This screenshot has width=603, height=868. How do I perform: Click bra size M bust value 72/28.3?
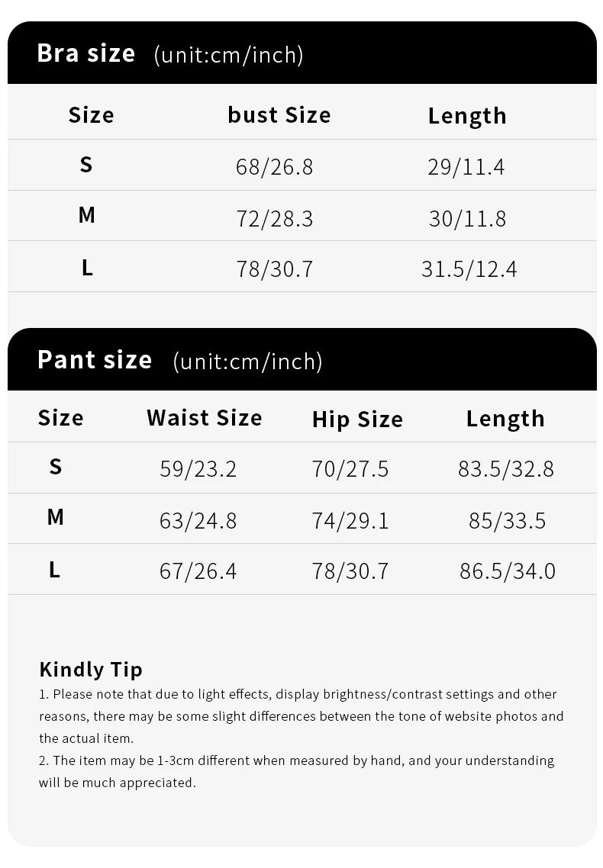(275, 219)
